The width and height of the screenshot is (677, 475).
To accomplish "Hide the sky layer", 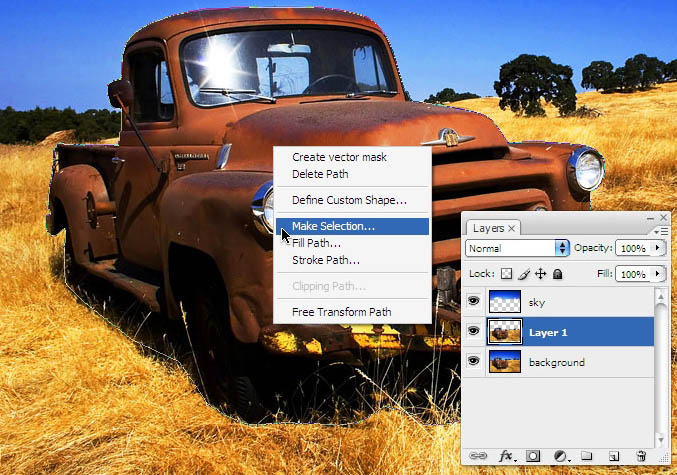I will (474, 301).
